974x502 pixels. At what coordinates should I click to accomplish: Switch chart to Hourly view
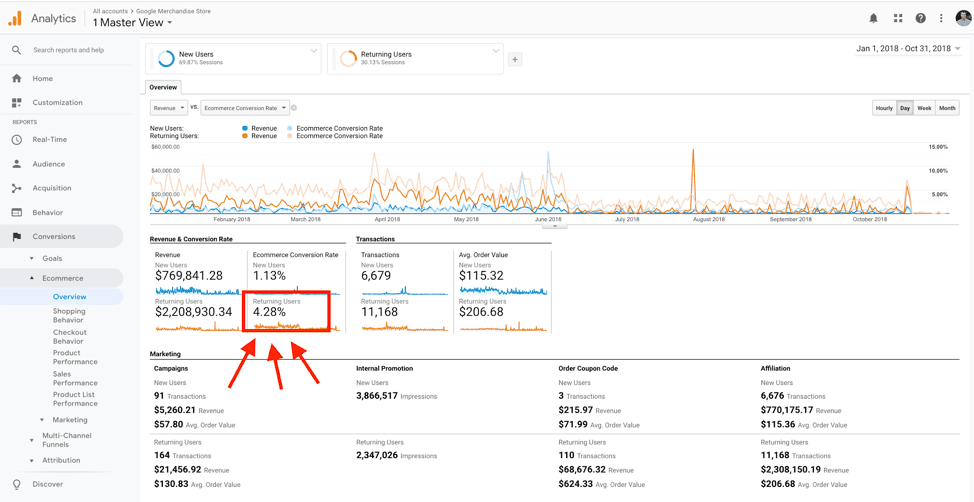pyautogui.click(x=883, y=108)
